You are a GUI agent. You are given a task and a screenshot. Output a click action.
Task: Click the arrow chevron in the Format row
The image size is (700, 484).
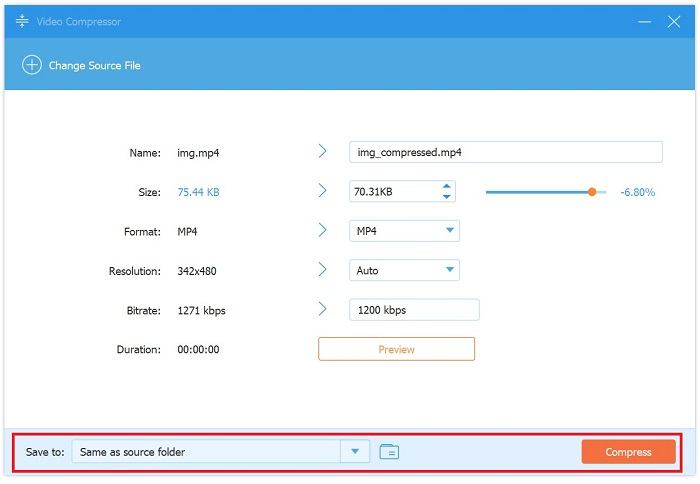tap(323, 231)
